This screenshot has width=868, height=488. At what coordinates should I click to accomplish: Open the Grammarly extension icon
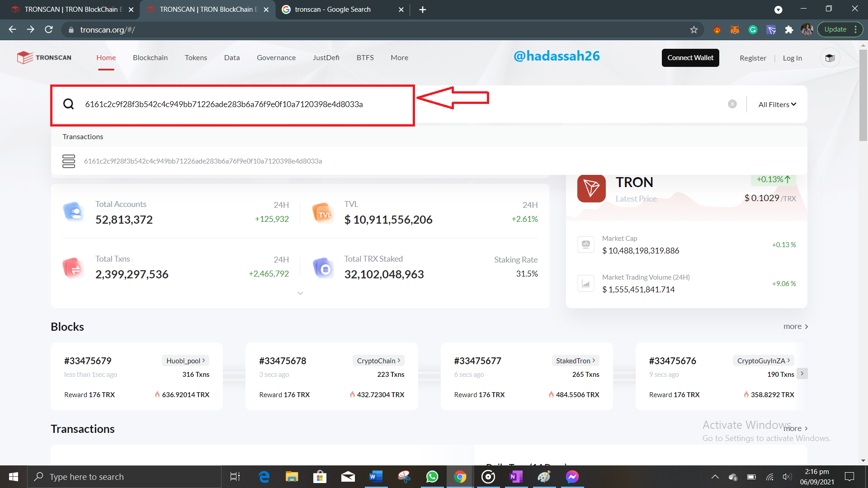point(753,30)
